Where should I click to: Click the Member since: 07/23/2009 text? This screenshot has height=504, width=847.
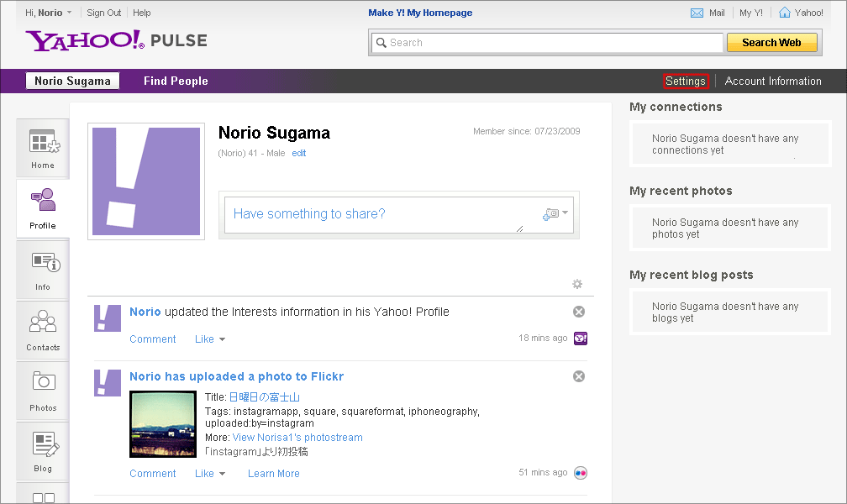point(527,131)
